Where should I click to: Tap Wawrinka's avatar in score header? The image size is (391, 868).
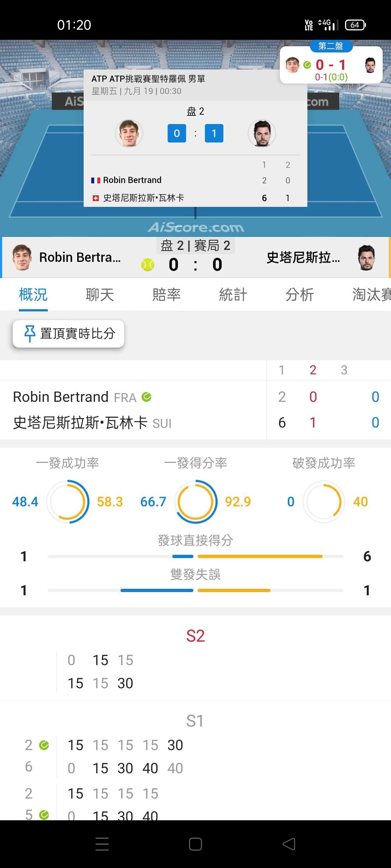pos(366,258)
